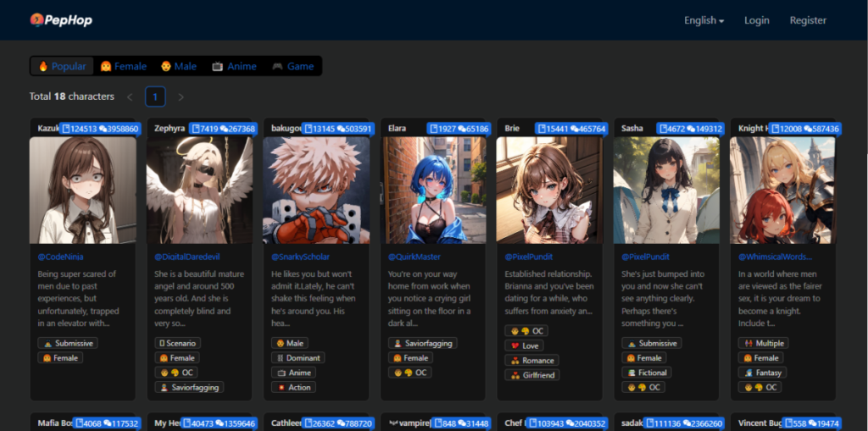Go to previous page arrow
868x431 pixels.
(130, 97)
